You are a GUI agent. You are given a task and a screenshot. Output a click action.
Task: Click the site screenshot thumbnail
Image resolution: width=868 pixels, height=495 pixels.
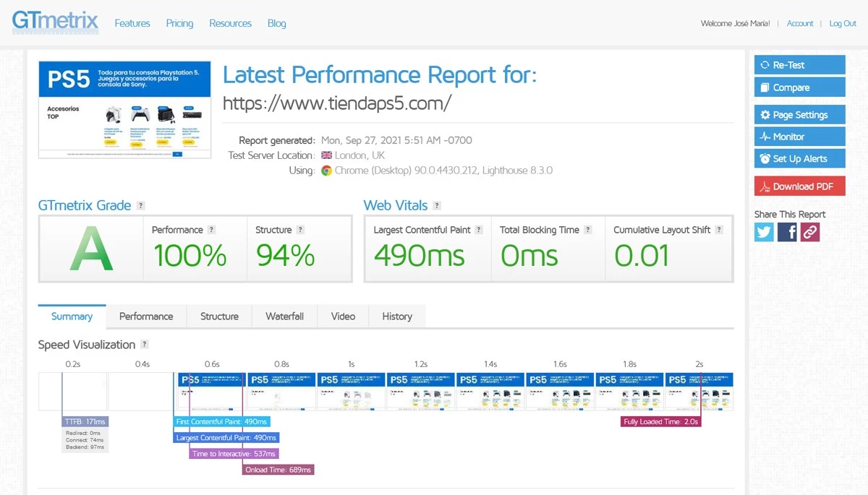[124, 110]
